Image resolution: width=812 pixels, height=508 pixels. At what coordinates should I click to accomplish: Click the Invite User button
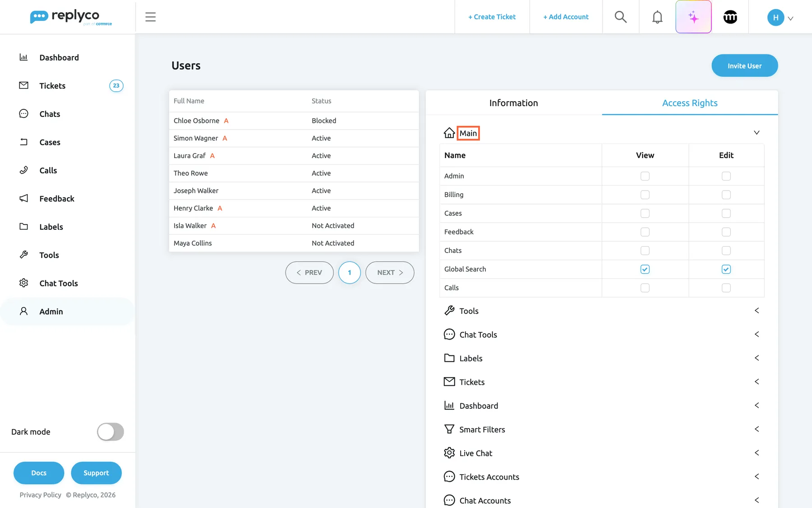[744, 65]
